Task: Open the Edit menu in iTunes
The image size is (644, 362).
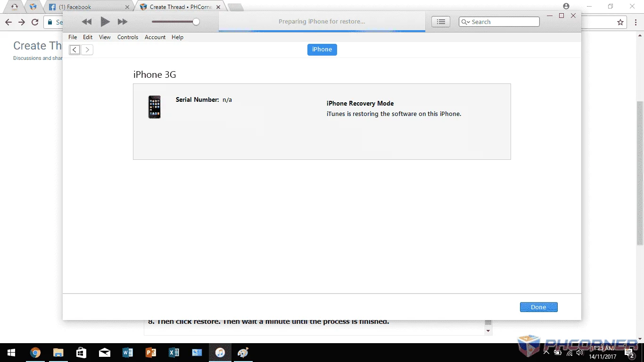Action: (88, 37)
